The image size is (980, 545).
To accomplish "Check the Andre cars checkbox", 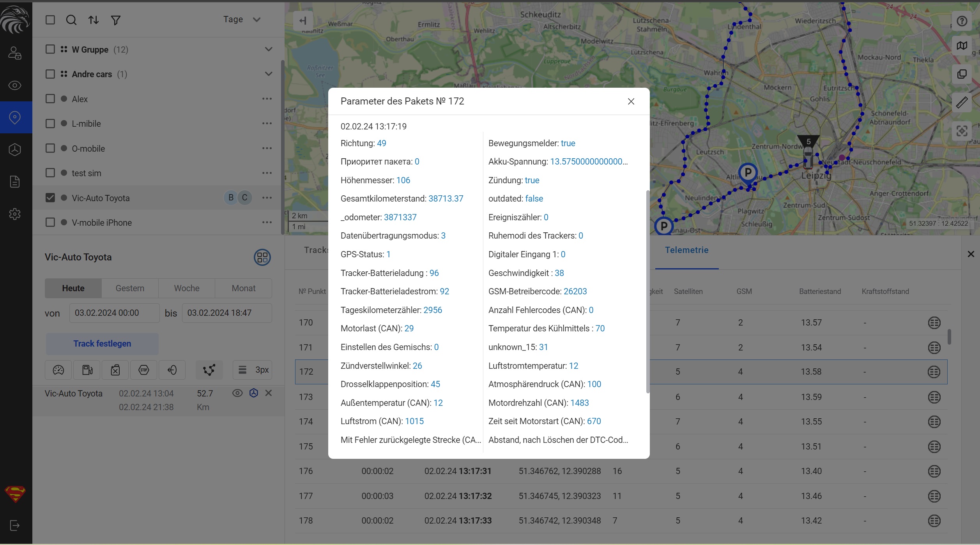I will coord(50,74).
